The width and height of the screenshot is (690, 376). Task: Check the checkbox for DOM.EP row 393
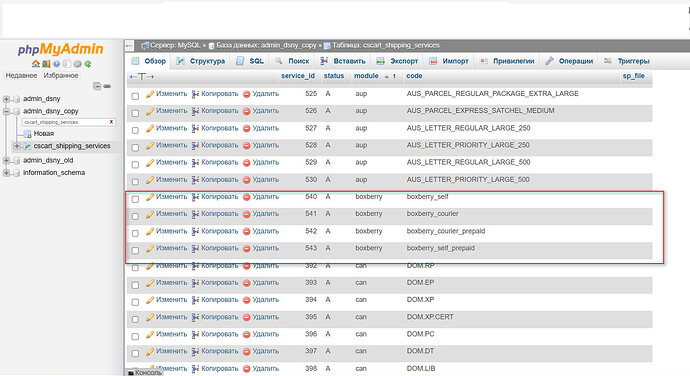135,285
